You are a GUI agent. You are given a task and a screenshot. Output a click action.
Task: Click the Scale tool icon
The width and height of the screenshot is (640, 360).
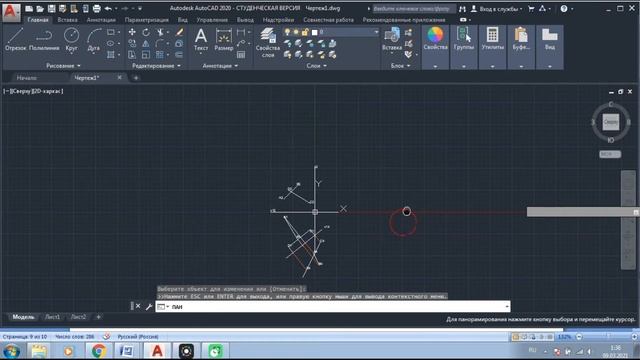click(146, 54)
